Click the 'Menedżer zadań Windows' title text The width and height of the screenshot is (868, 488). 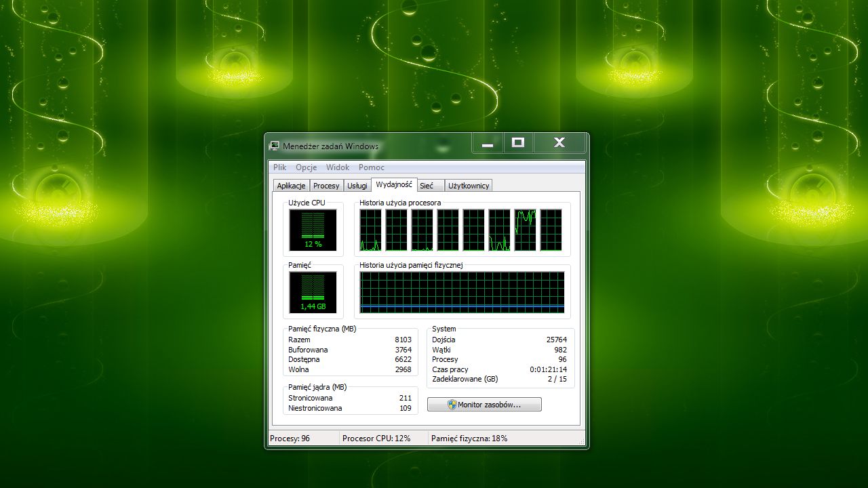[330, 146]
